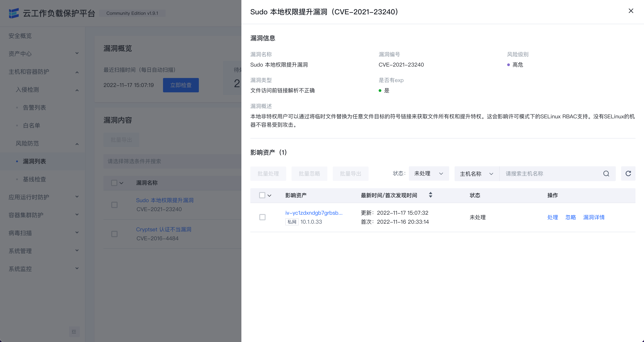Collapse the 入侵检测 submenu arrow
The width and height of the screenshot is (644, 342).
click(77, 90)
